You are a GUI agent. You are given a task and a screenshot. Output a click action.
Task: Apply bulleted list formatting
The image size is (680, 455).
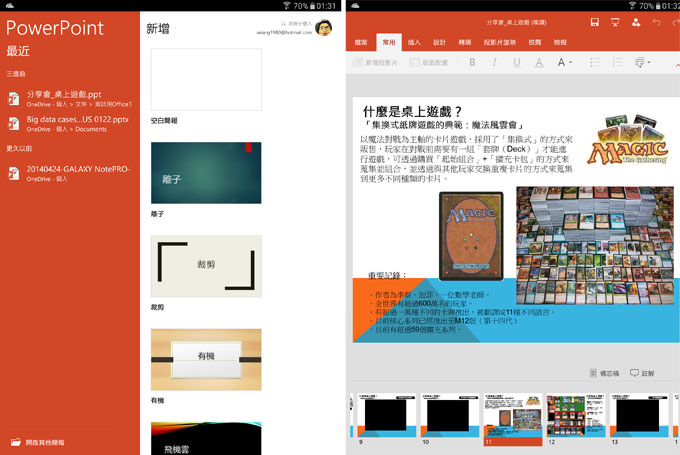point(595,62)
